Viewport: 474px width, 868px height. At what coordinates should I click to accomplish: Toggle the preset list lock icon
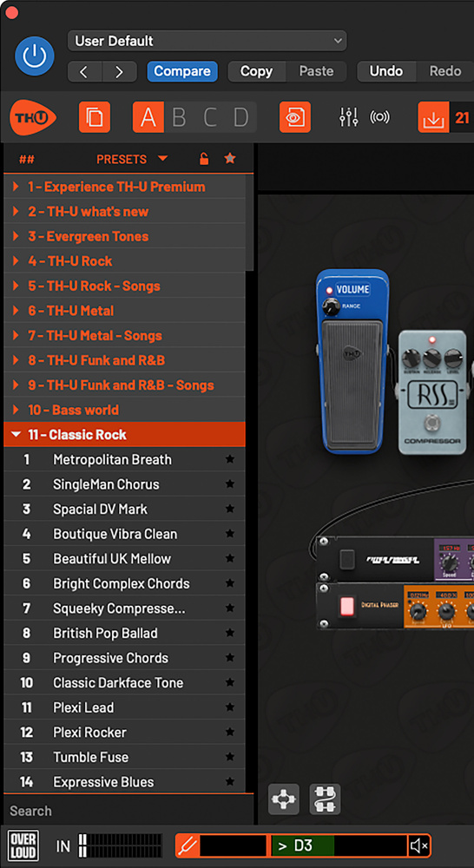[x=204, y=159]
